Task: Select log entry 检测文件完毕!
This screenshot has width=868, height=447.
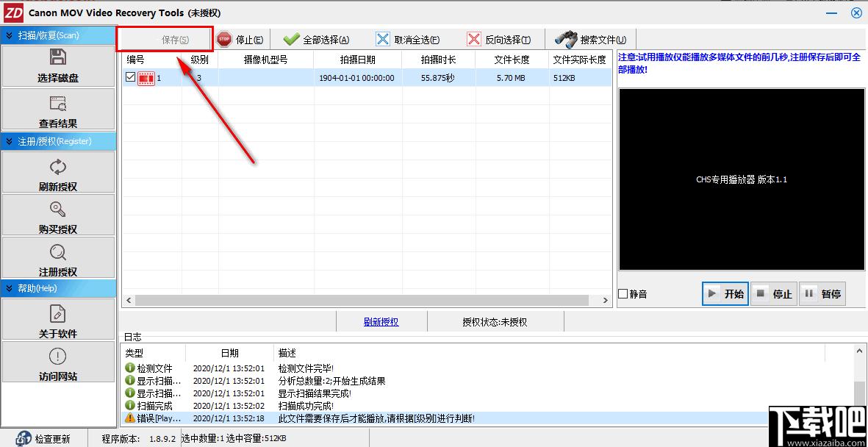Action: pyautogui.click(x=306, y=368)
